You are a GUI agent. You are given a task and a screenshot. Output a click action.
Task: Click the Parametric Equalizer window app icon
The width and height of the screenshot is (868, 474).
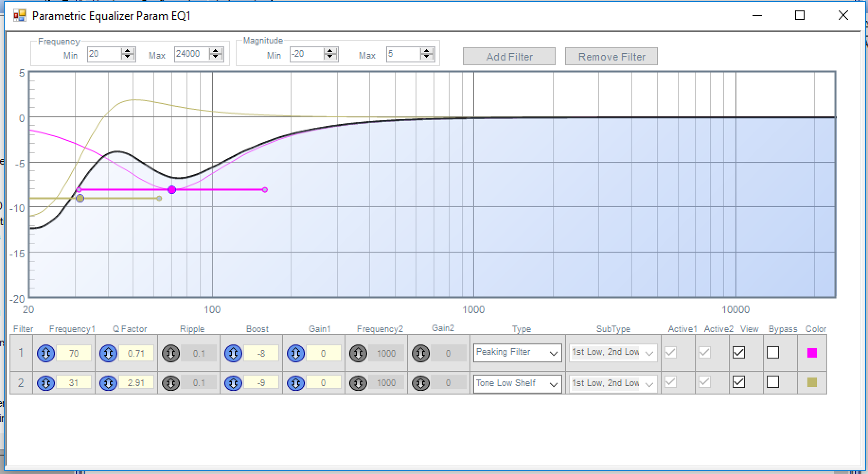(x=19, y=16)
